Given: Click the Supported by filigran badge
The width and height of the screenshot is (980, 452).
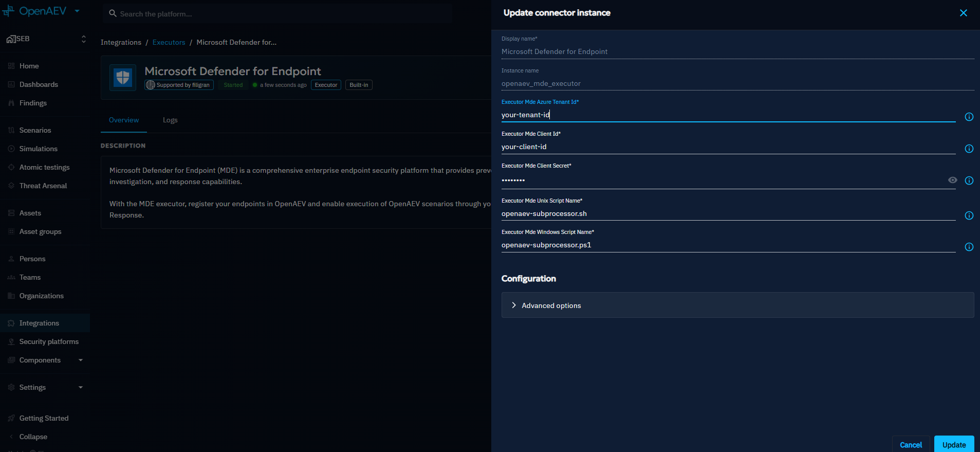Looking at the screenshot, I should tap(179, 85).
